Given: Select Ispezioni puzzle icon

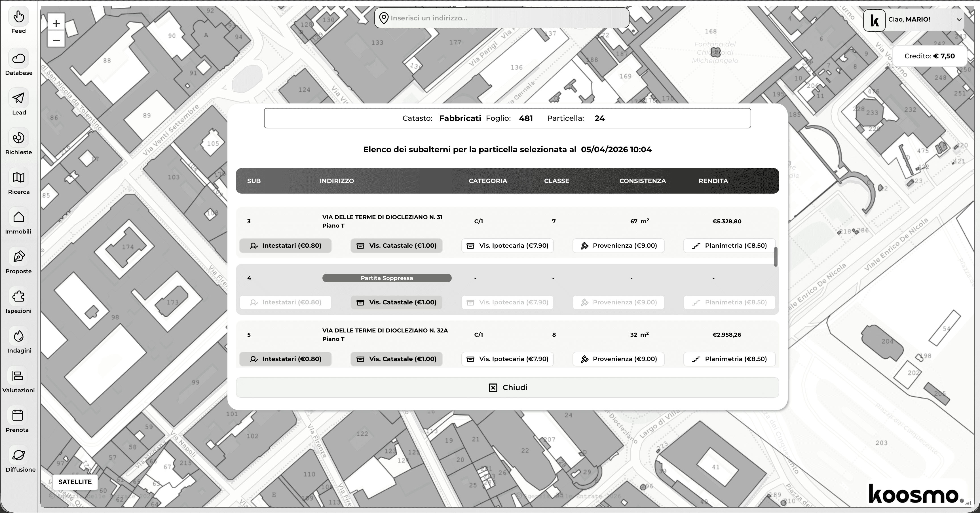Looking at the screenshot, I should (x=18, y=297).
